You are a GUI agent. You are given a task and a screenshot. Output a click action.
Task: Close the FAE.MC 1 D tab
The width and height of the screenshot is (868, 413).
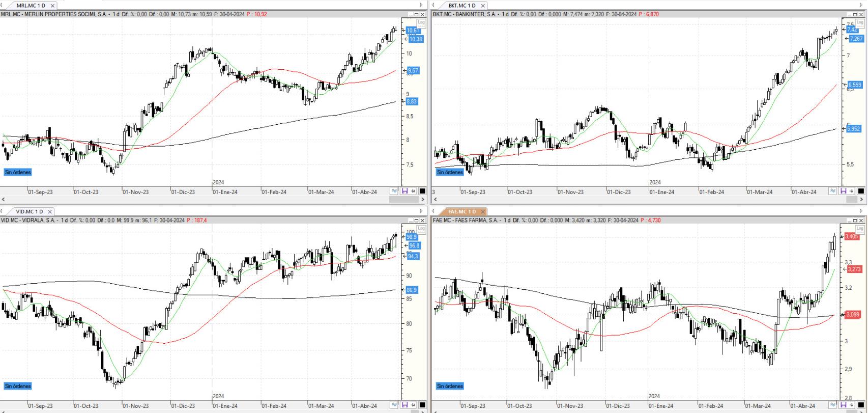tap(483, 211)
